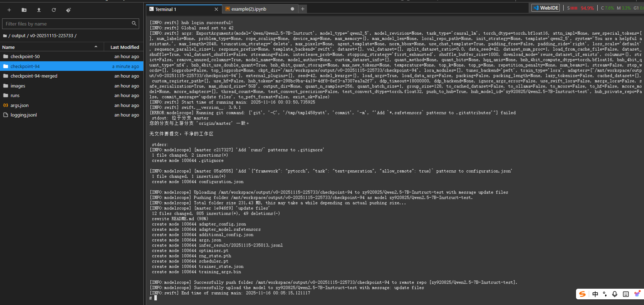Click the CPU usage 7.6% indicator
The width and height of the screenshot is (644, 305).
[x=608, y=8]
